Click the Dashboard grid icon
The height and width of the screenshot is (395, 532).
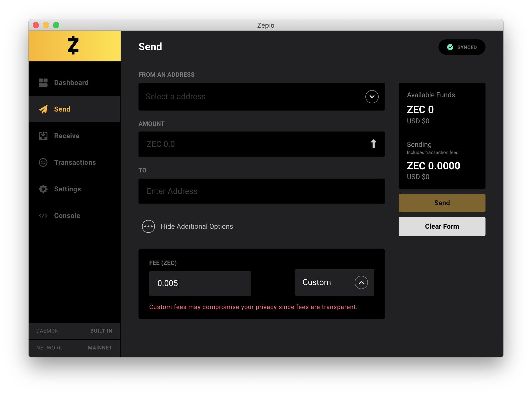click(43, 83)
